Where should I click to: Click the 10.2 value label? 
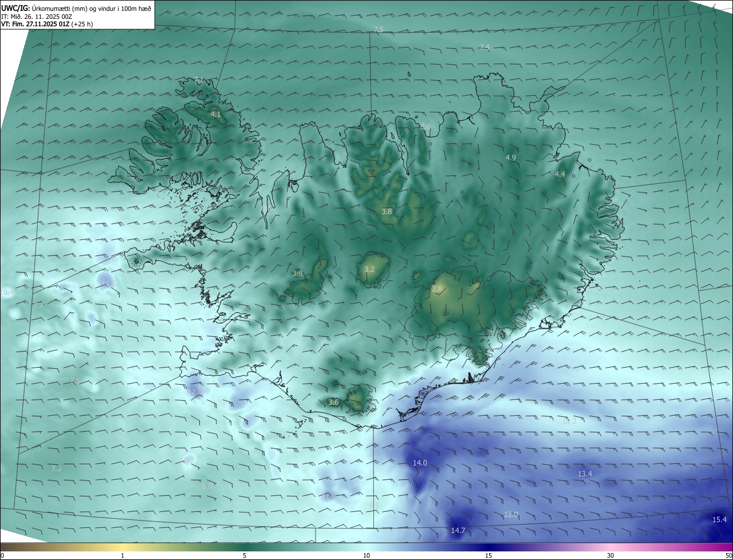tap(570, 421)
